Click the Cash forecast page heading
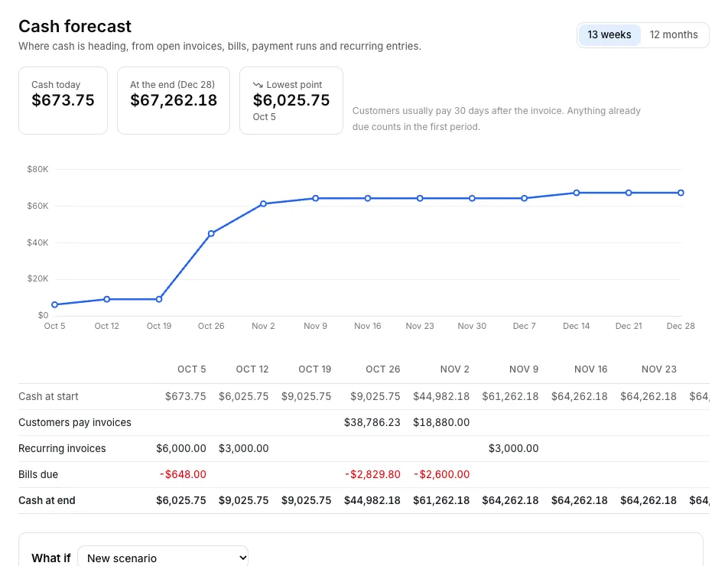This screenshot has width=728, height=566. 75,27
